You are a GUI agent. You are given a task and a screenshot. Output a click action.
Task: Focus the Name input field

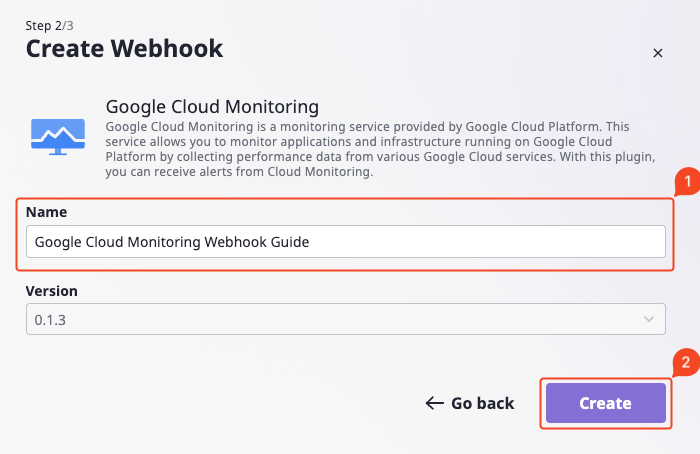pos(346,242)
